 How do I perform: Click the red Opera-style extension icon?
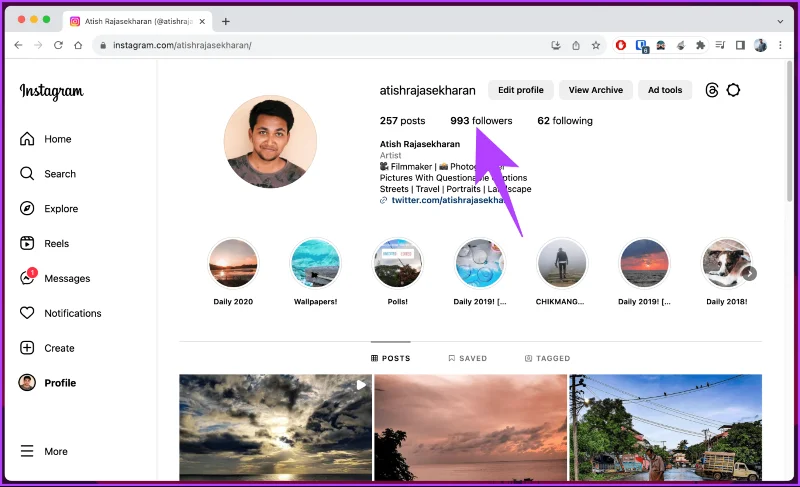tap(621, 45)
